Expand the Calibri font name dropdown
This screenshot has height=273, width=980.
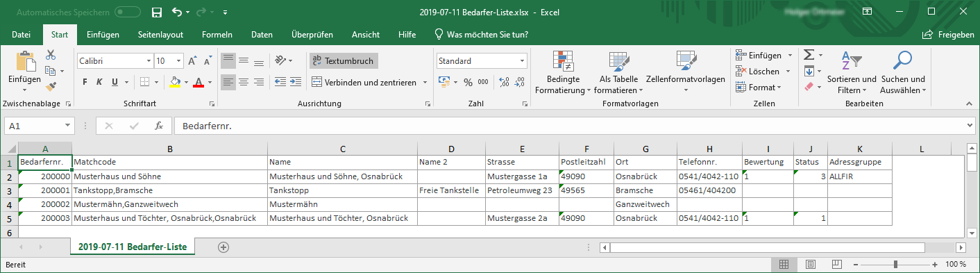coord(149,61)
